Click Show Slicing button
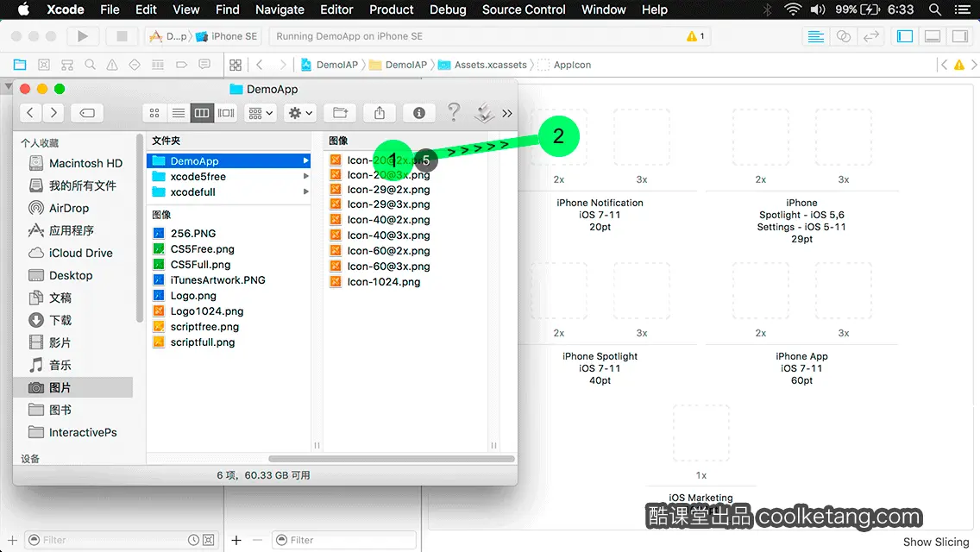Image resolution: width=980 pixels, height=552 pixels. pos(936,542)
